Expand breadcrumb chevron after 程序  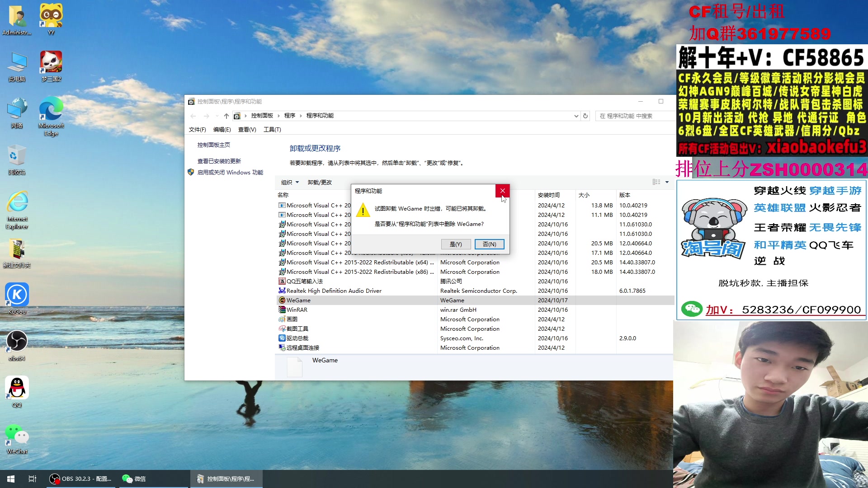pos(301,116)
